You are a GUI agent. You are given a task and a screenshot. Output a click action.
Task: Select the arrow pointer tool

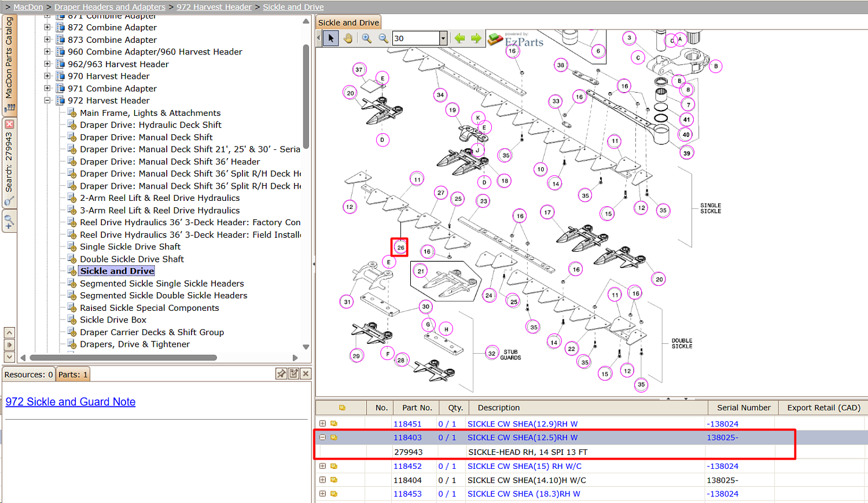pos(330,38)
